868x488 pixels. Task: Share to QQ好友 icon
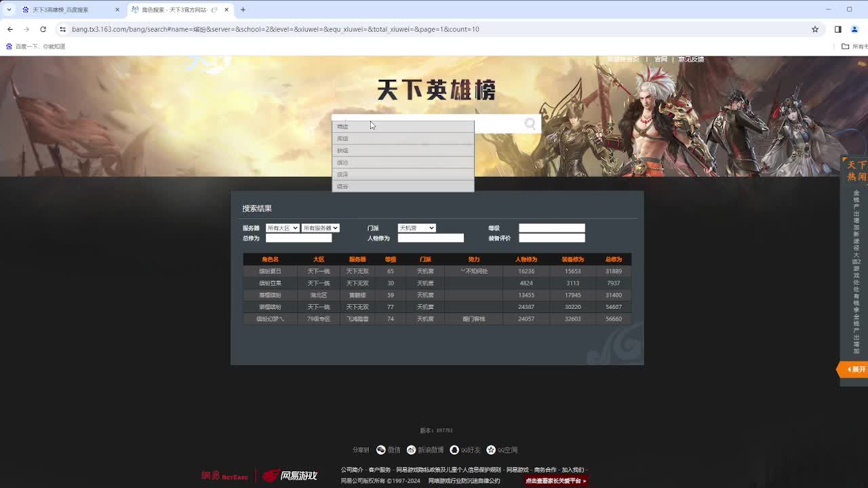454,450
